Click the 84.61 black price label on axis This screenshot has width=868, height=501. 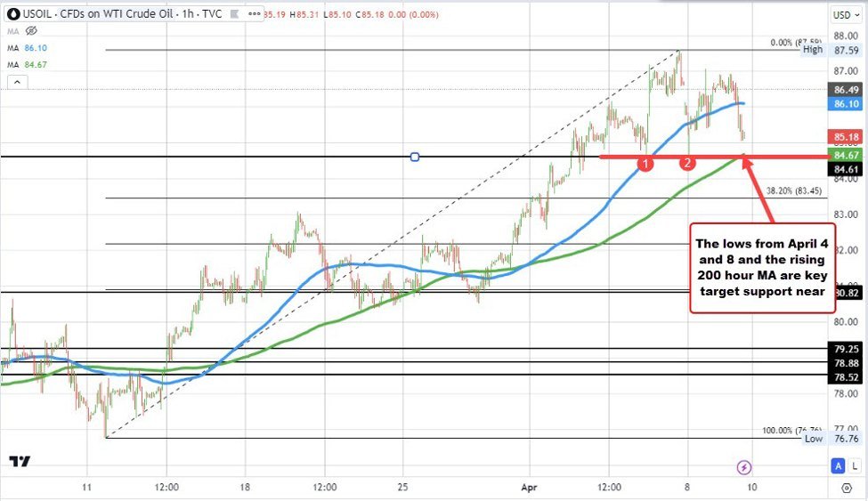click(x=846, y=168)
